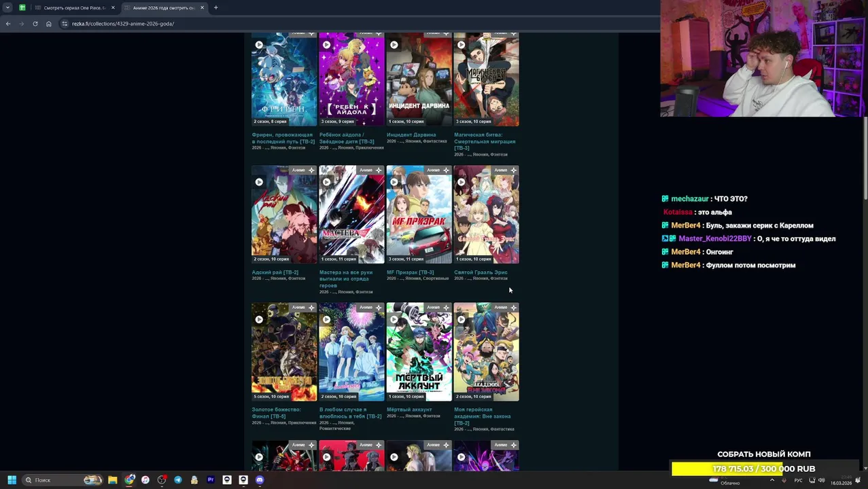Open В любом случае я влюблюсь link
This screenshot has height=489, width=868.
(350, 413)
